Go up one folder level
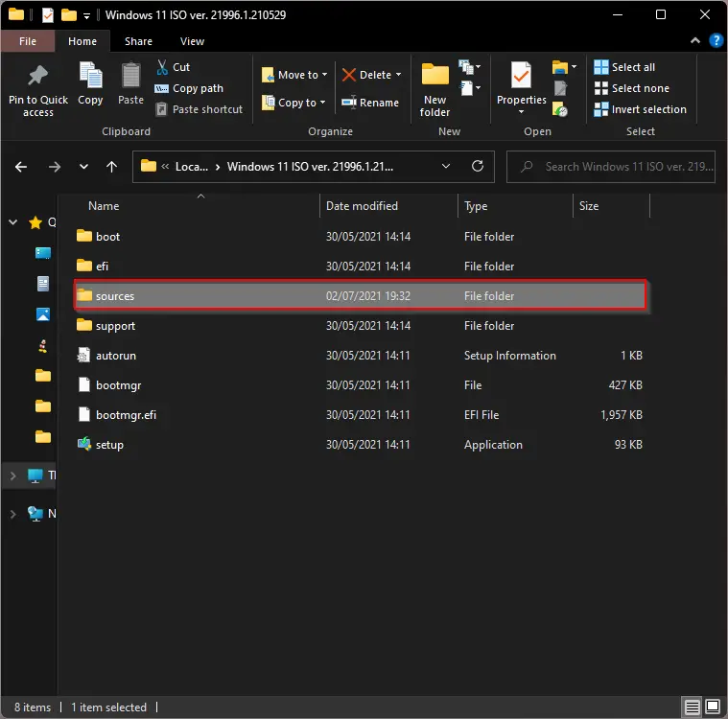728x719 pixels. pos(111,167)
